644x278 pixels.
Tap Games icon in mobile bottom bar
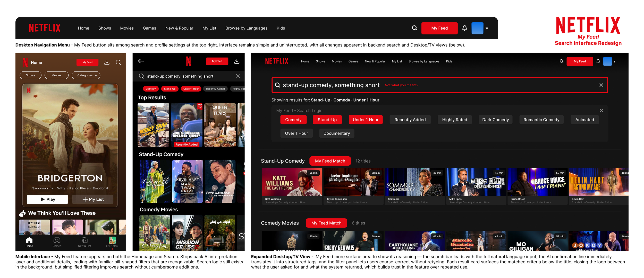pyautogui.click(x=57, y=242)
